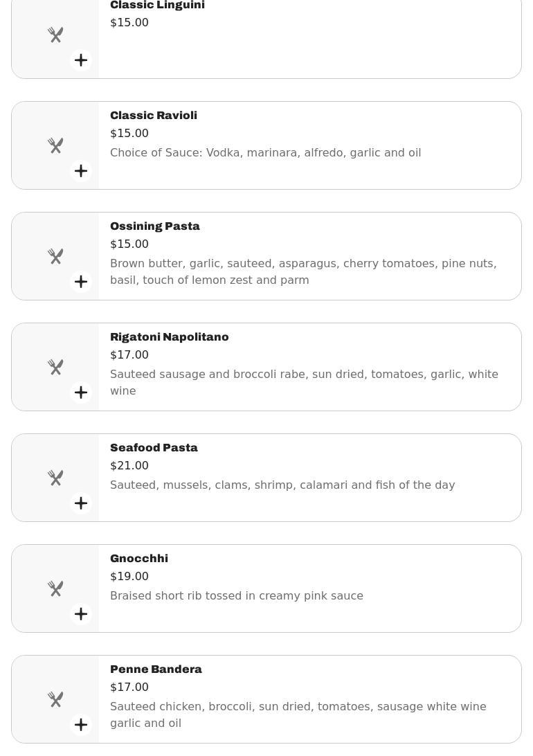Click Ossining Pasta utensils placeholder image
Screen dimensions: 533x756
[55, 256]
